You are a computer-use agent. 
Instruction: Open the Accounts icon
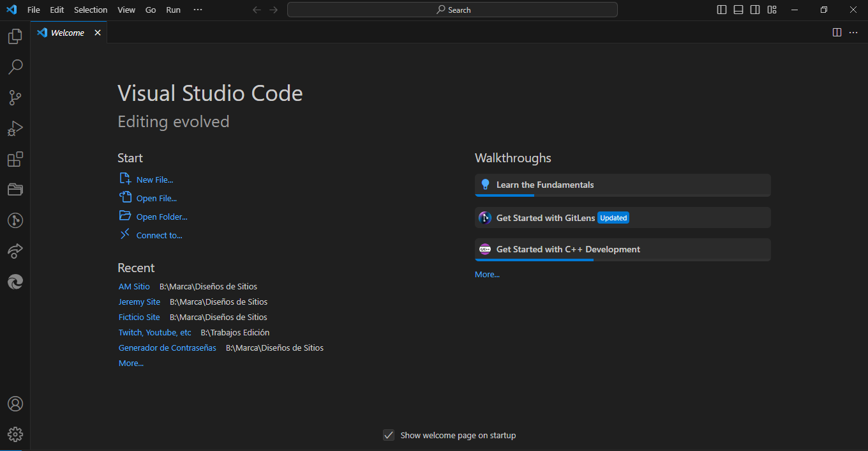coord(15,404)
